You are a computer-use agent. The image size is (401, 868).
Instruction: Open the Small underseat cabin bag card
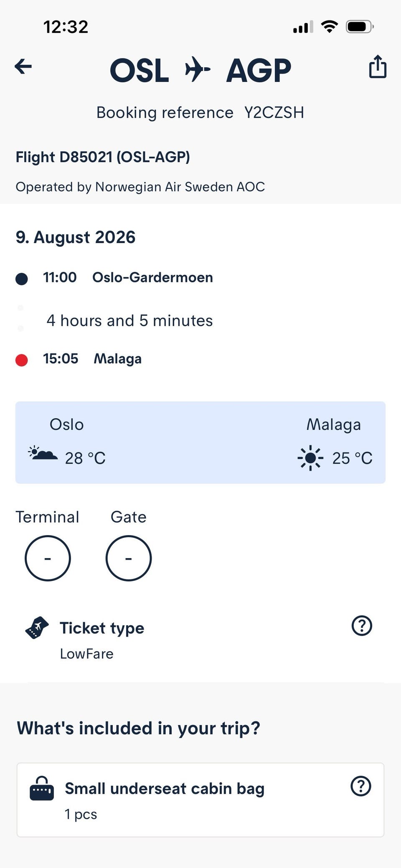coord(200,800)
